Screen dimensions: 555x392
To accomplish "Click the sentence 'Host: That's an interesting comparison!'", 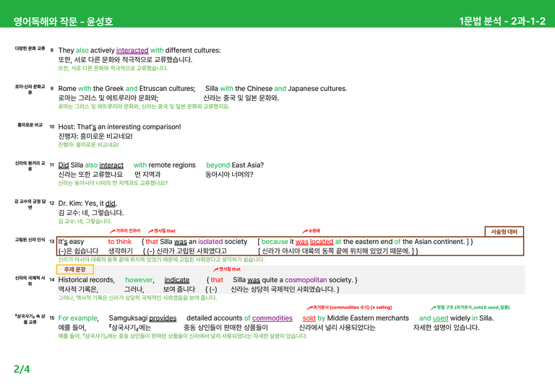I will (x=120, y=127).
